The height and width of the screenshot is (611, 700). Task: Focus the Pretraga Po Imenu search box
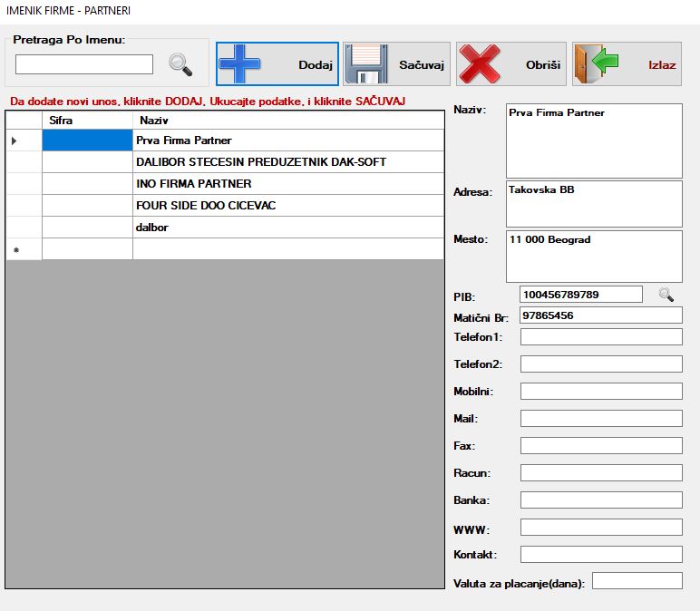[84, 64]
